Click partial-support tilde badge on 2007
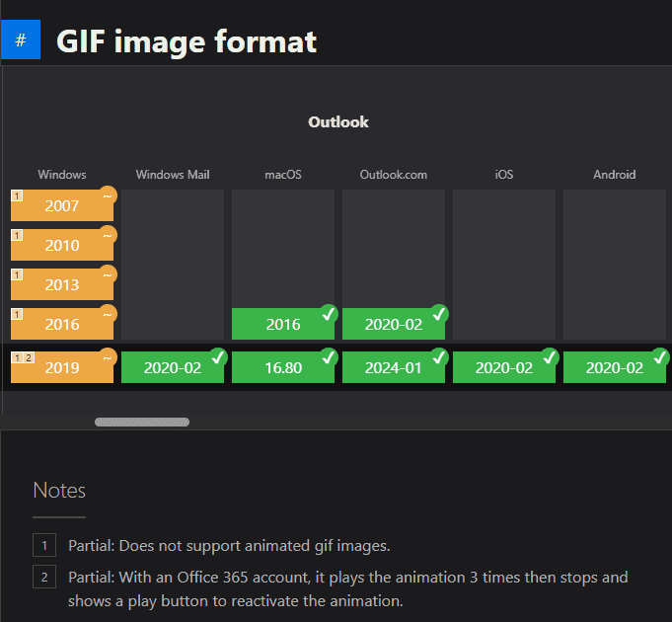 click(x=108, y=195)
